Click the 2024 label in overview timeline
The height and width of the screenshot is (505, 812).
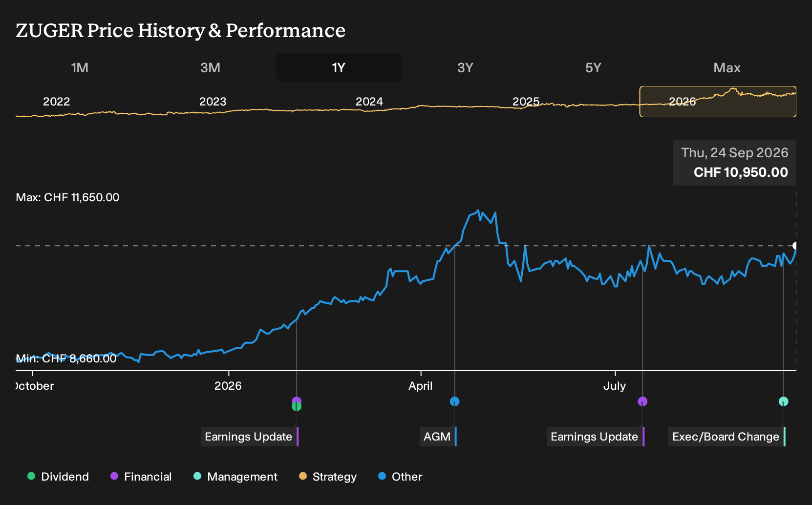[x=369, y=102]
